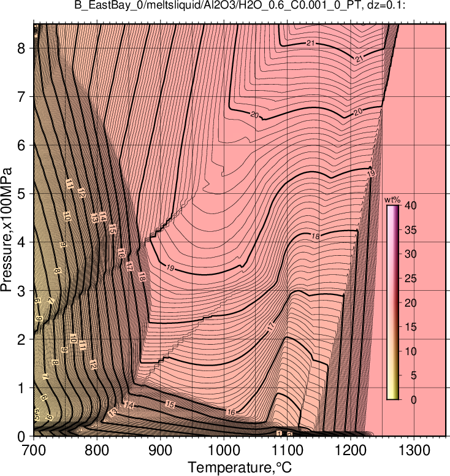
Task: Click the 20 label on color scale
Action: pos(411,302)
